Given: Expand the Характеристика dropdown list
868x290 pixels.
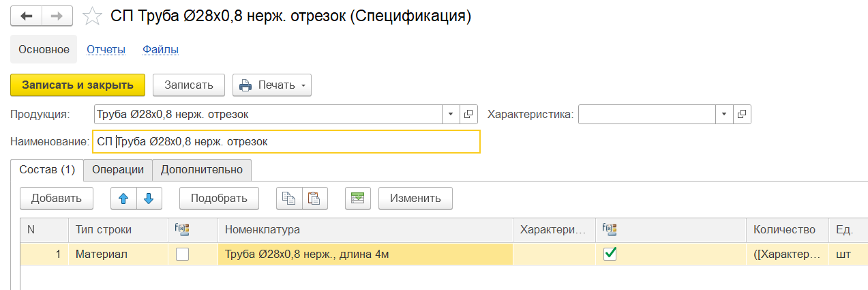Looking at the screenshot, I should coord(724,114).
